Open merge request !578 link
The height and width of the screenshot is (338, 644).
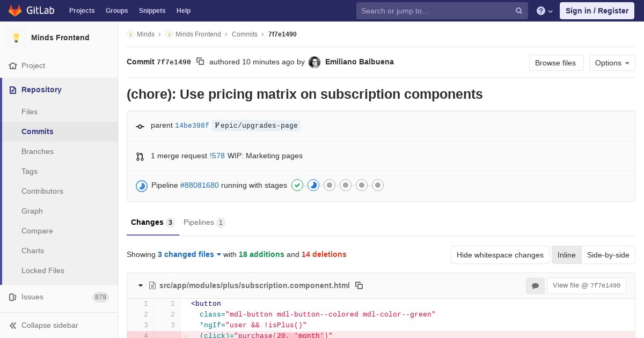click(217, 156)
